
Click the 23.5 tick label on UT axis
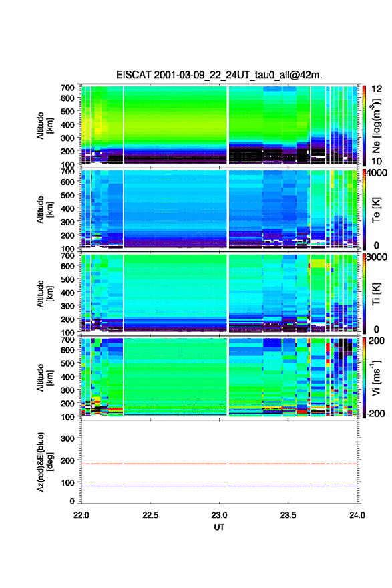point(288,515)
